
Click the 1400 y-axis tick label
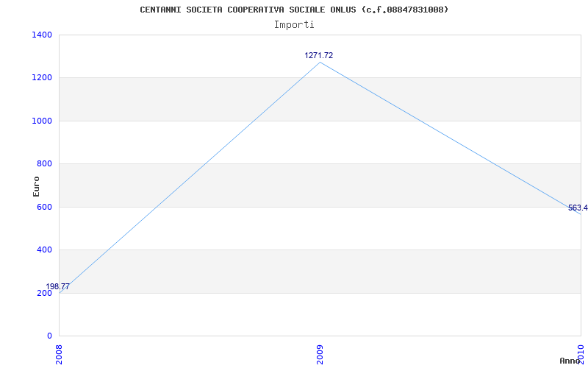[x=42, y=35]
